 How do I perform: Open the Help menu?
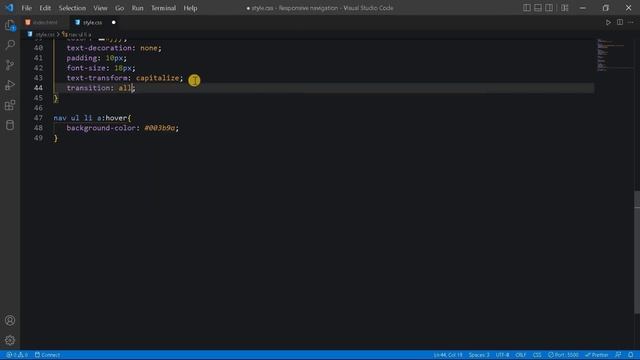[x=190, y=8]
